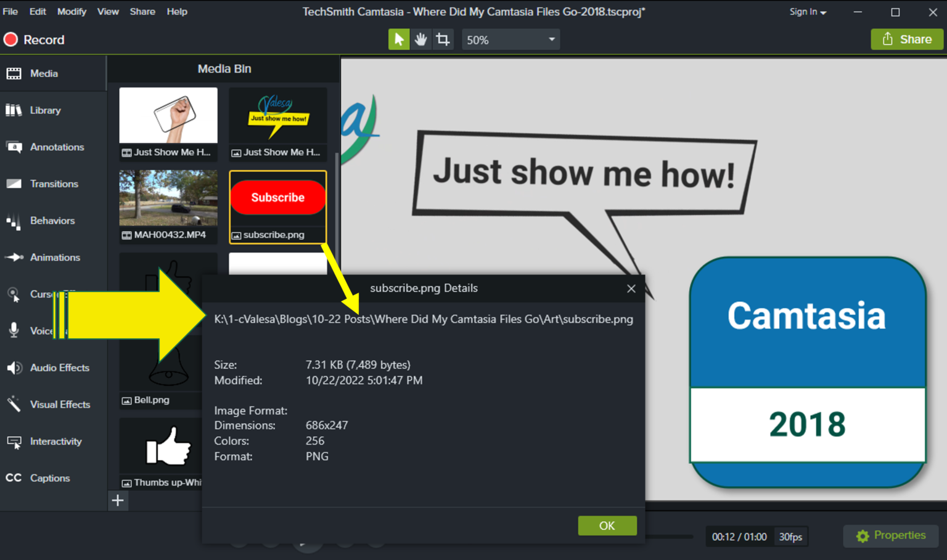Activate the Pan hand tool
Viewport: 947px width, 560px height.
[x=420, y=39]
